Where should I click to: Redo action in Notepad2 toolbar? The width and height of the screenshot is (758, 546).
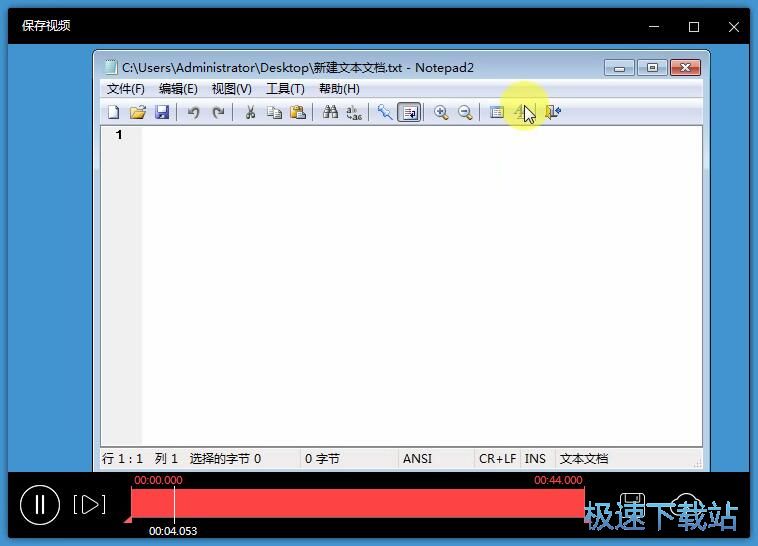pyautogui.click(x=219, y=112)
